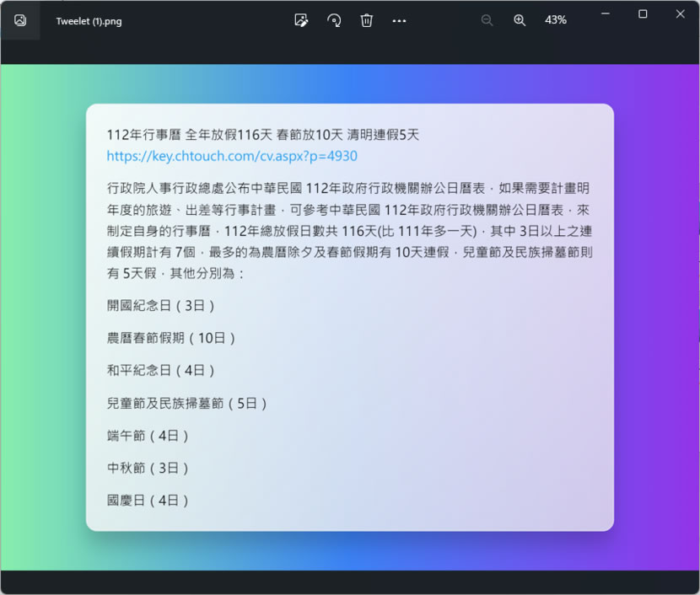This screenshot has height=595, width=700.
Task: Click the line 和平紀念日（4日）
Action: click(x=161, y=370)
